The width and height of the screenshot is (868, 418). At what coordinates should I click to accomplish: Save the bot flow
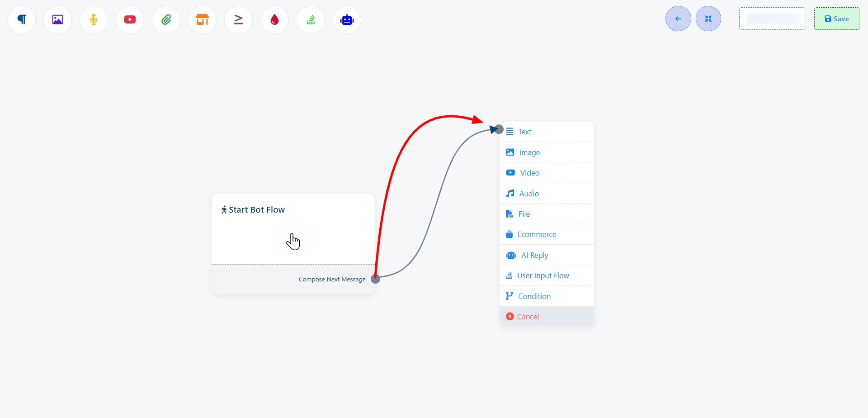pos(836,19)
